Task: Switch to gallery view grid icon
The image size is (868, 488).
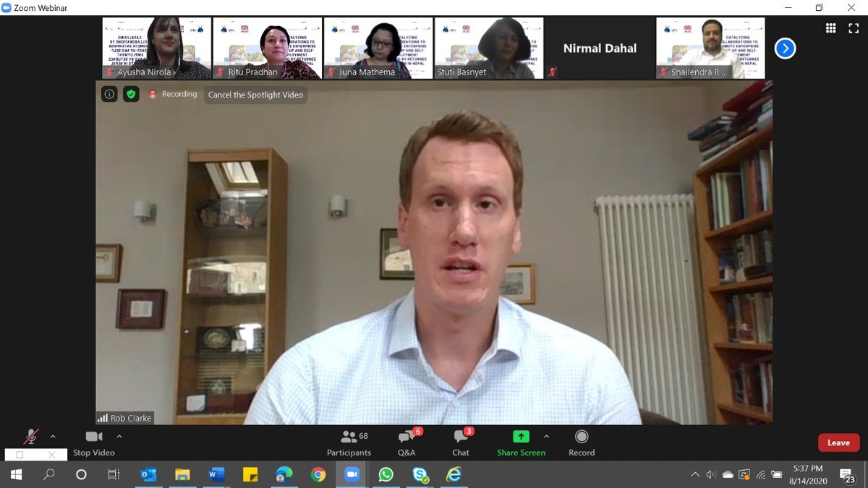Action: click(x=831, y=28)
